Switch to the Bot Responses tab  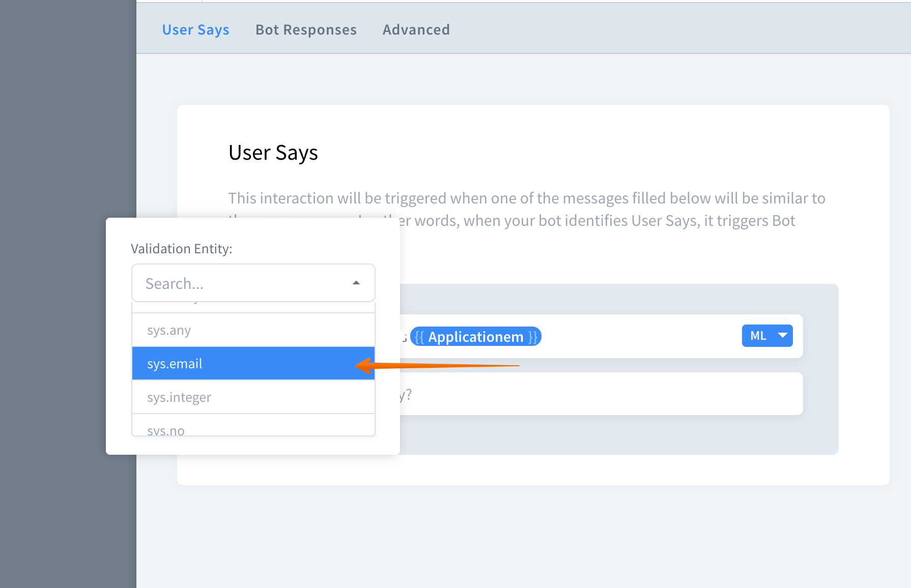pyautogui.click(x=306, y=30)
